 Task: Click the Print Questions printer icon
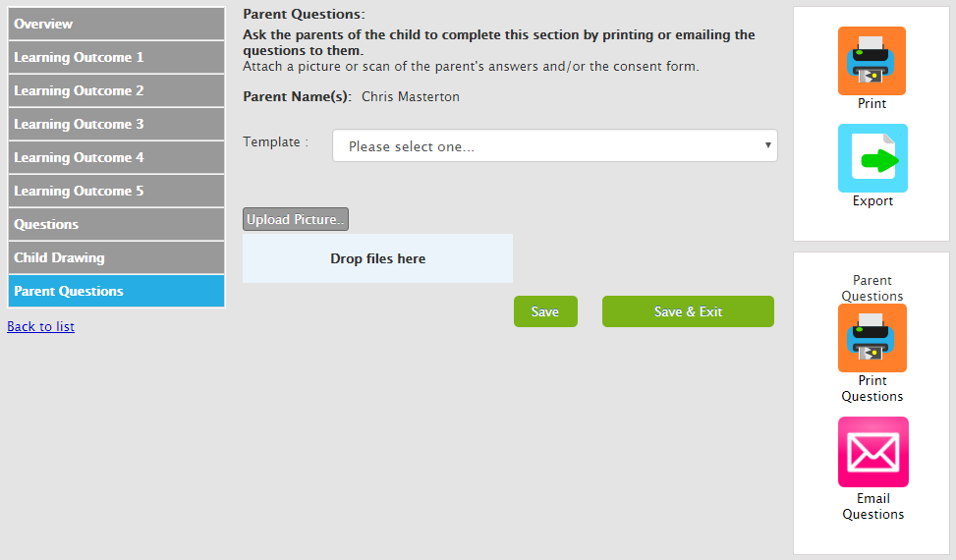(872, 338)
